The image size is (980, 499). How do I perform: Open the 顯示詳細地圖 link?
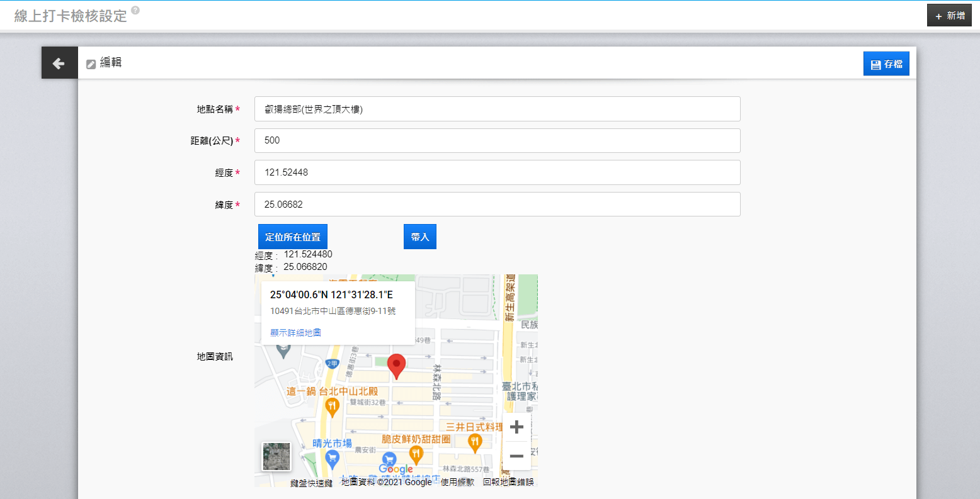tap(295, 332)
